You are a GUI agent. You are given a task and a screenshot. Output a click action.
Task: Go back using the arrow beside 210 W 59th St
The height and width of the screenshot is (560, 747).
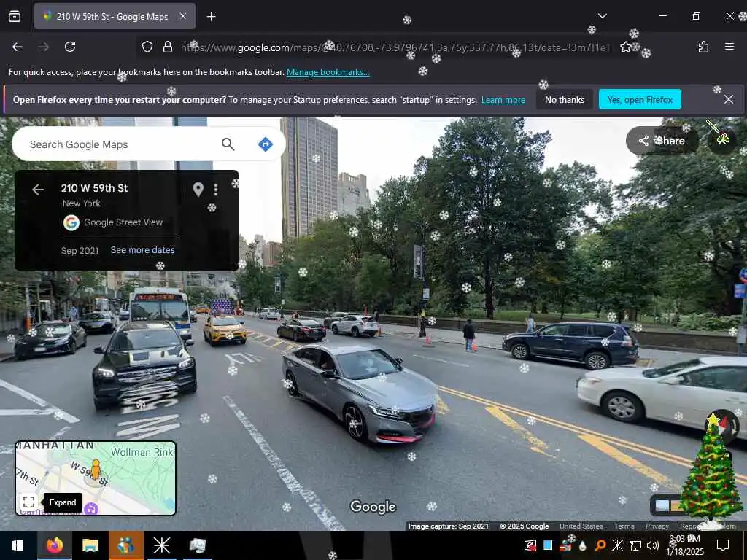tap(38, 190)
